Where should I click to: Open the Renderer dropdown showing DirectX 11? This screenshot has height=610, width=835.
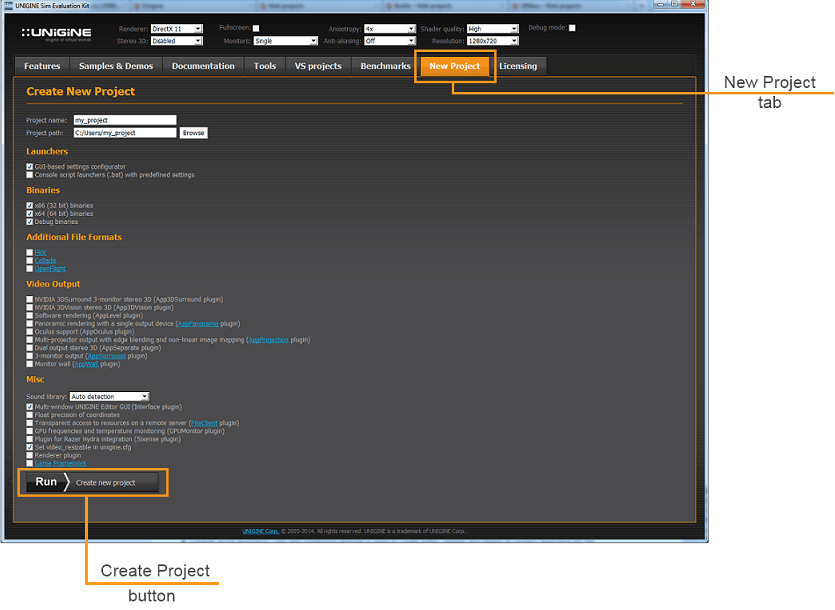pyautogui.click(x=177, y=29)
